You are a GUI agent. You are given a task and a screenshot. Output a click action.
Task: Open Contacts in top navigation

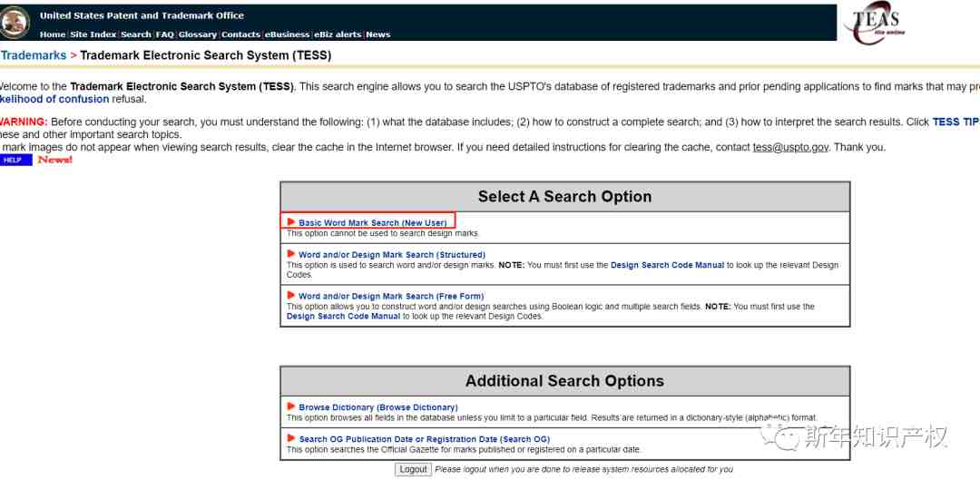(240, 34)
